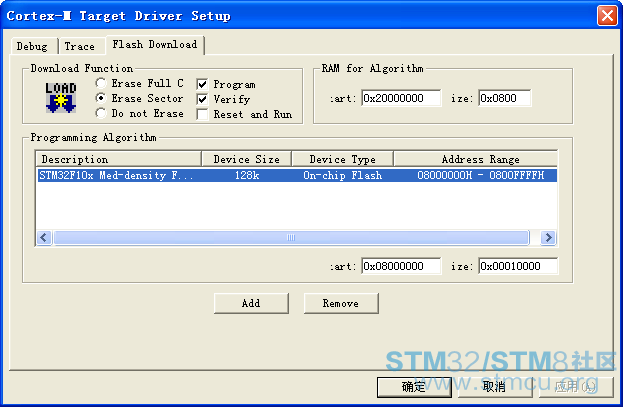Click the RAM size field 0x0800

click(x=505, y=98)
